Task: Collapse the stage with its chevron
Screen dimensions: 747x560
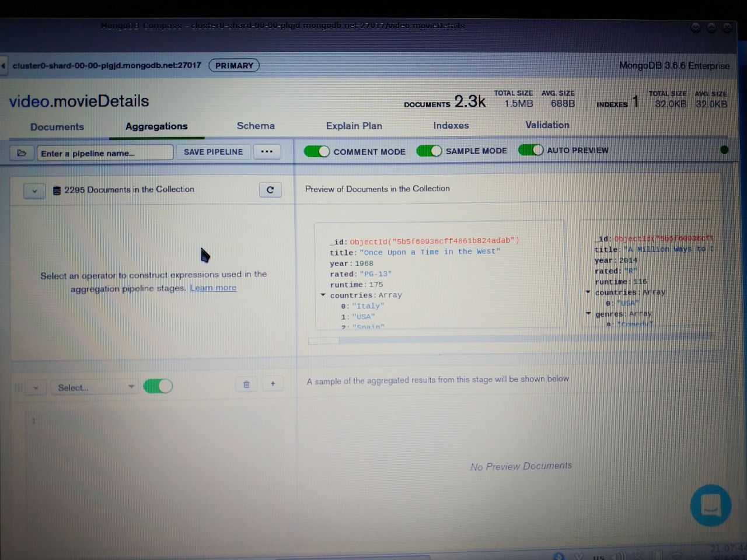Action: [36, 388]
